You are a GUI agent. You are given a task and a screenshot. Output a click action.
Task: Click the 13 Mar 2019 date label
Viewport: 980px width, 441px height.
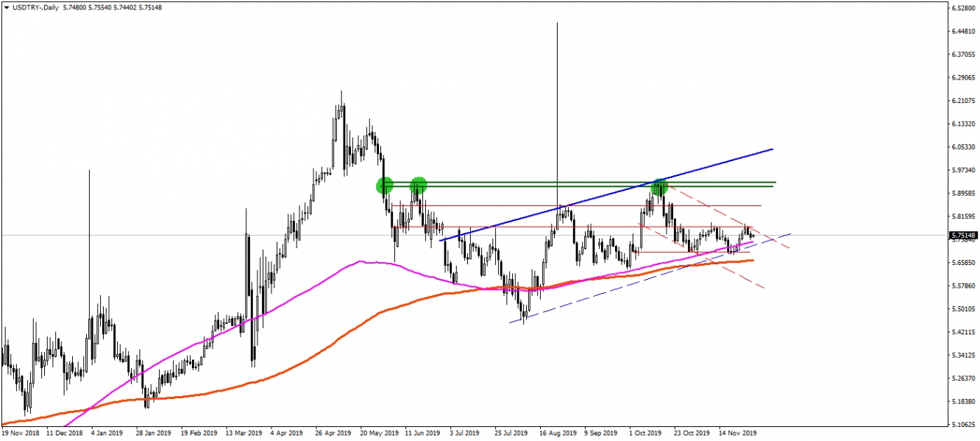click(x=245, y=434)
